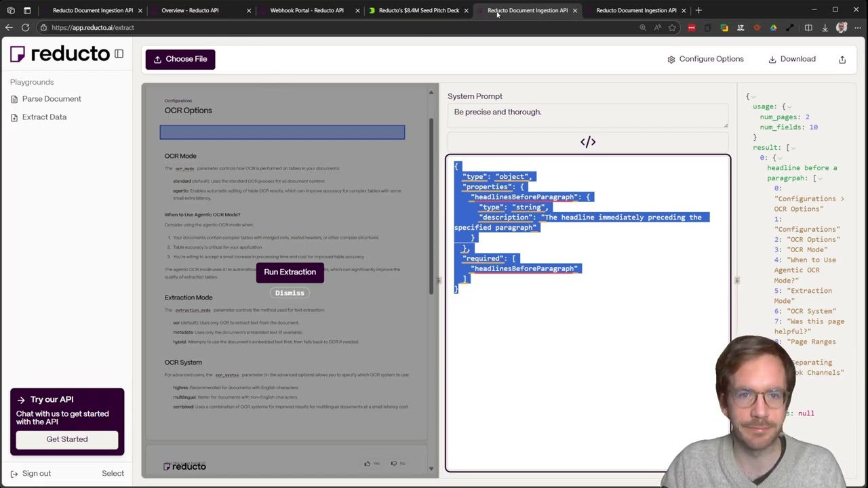Image resolution: width=868 pixels, height=488 pixels.
Task: Collapse the usage object in the JSON output
Action: click(789, 107)
